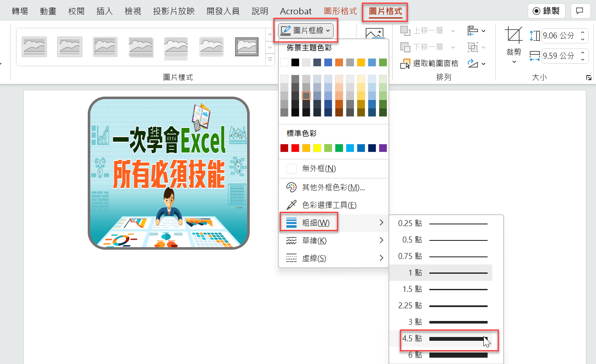
Task: Switch to the 轉場 tab
Action: 20,11
